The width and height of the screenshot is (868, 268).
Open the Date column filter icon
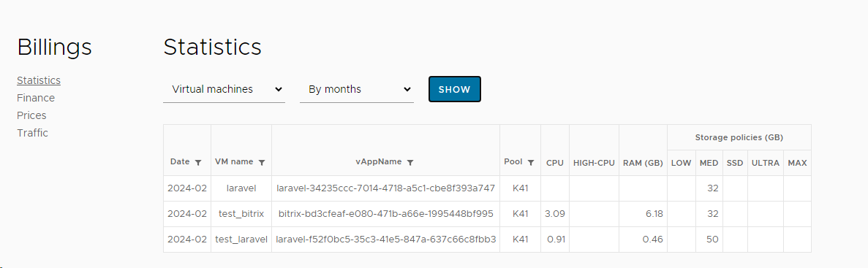[x=198, y=162]
